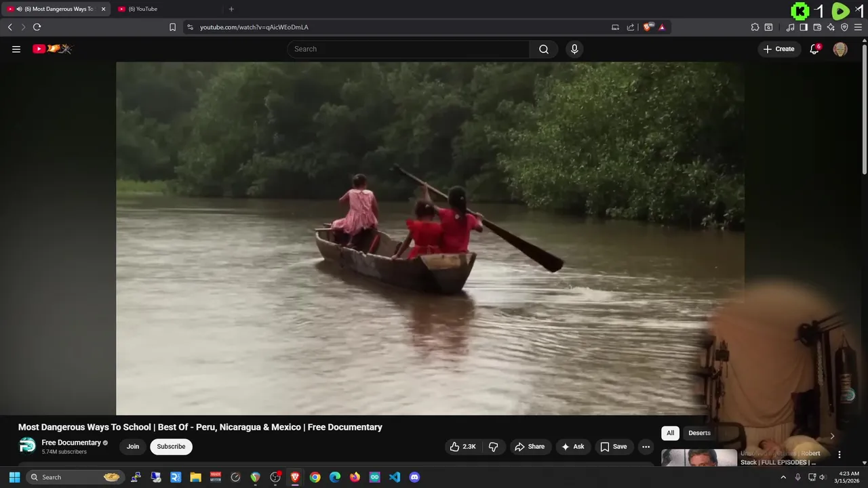Go forward in browser history

pyautogui.click(x=23, y=27)
